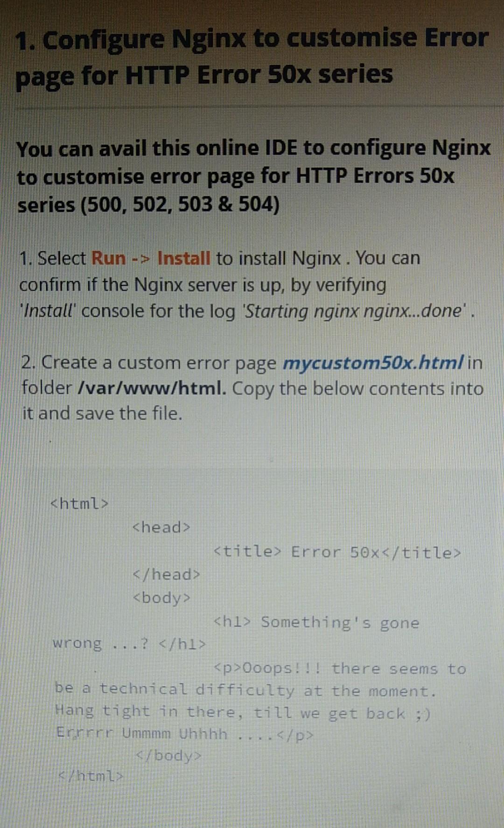Click "be a technical difficulty at the moment."
The height and width of the screenshot is (828, 504).
245,690
